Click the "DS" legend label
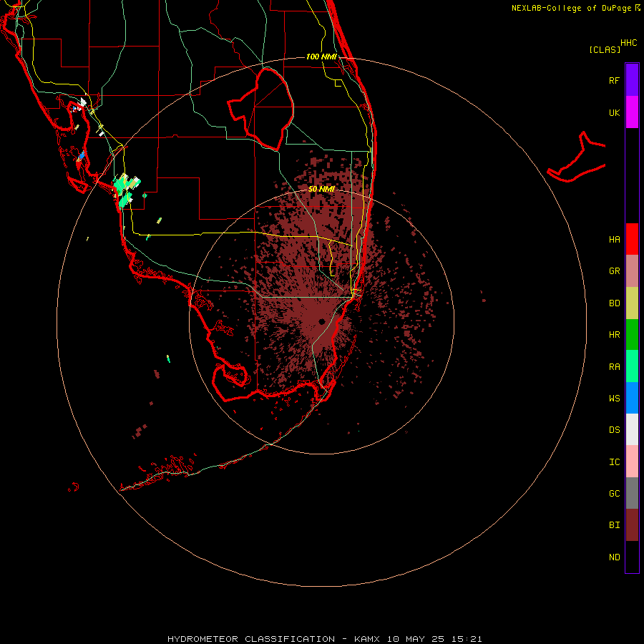This screenshot has height=644, width=644. [614, 430]
